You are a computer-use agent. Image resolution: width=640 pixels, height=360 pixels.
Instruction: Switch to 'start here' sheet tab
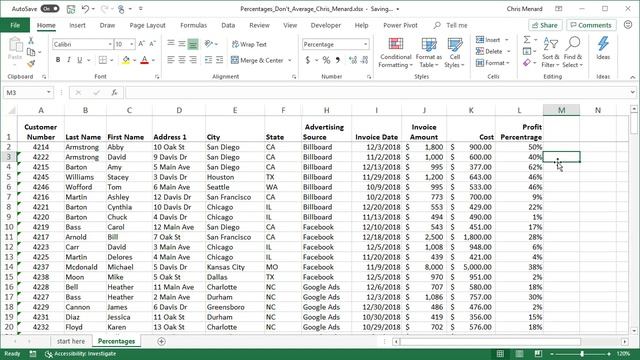tap(71, 341)
